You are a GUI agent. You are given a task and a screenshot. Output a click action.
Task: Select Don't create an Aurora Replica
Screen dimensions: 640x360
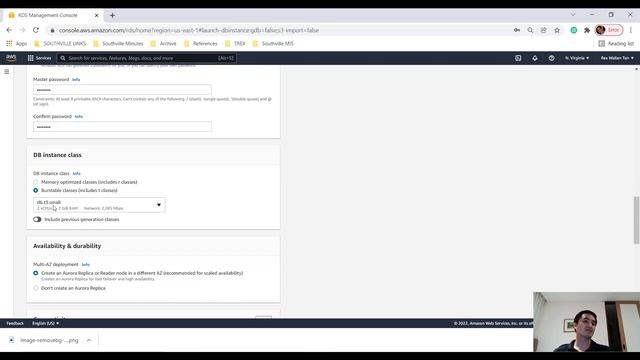(x=36, y=288)
